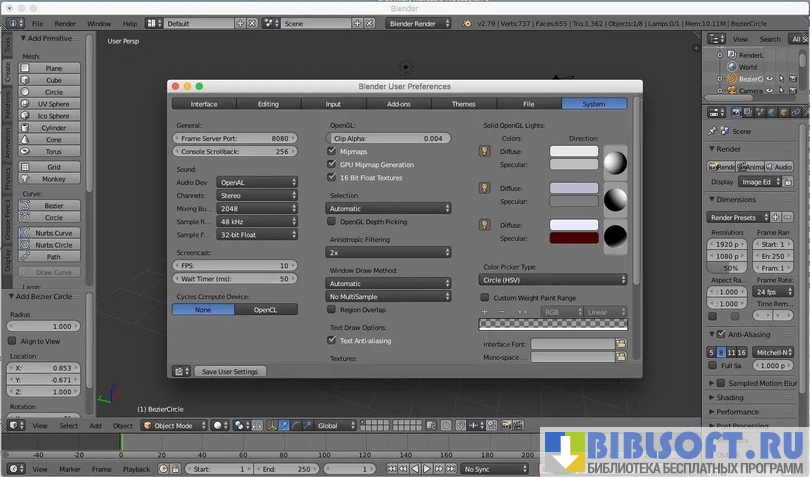Add a Torus mesh from the toolbar
Viewport: 810px width, 477px height.
[53, 152]
